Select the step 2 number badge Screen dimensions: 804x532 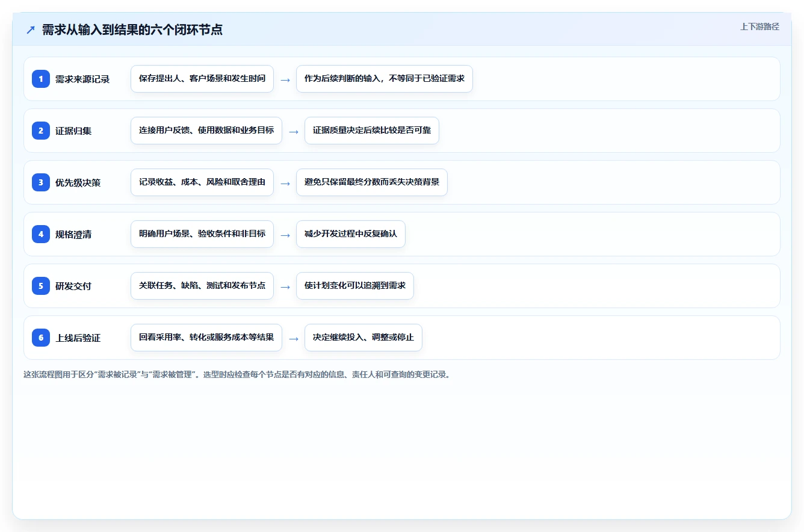(x=41, y=131)
